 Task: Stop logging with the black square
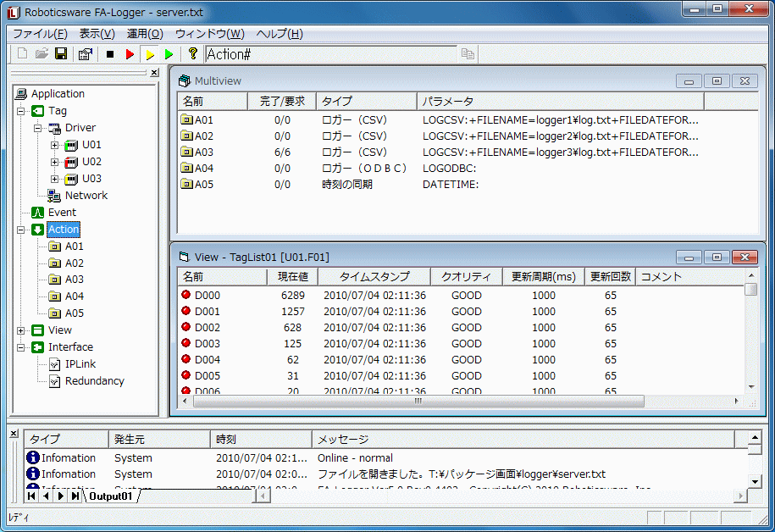pyautogui.click(x=110, y=54)
